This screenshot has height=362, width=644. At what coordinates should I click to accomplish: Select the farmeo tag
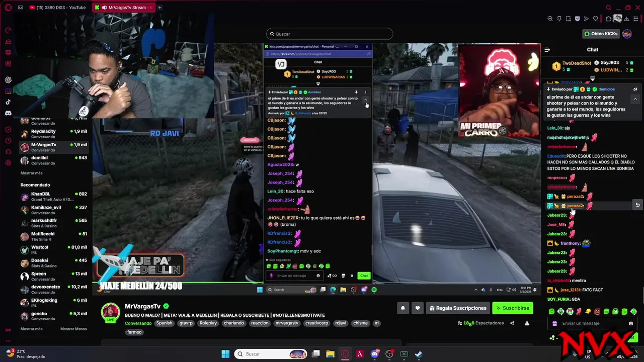pos(134,332)
